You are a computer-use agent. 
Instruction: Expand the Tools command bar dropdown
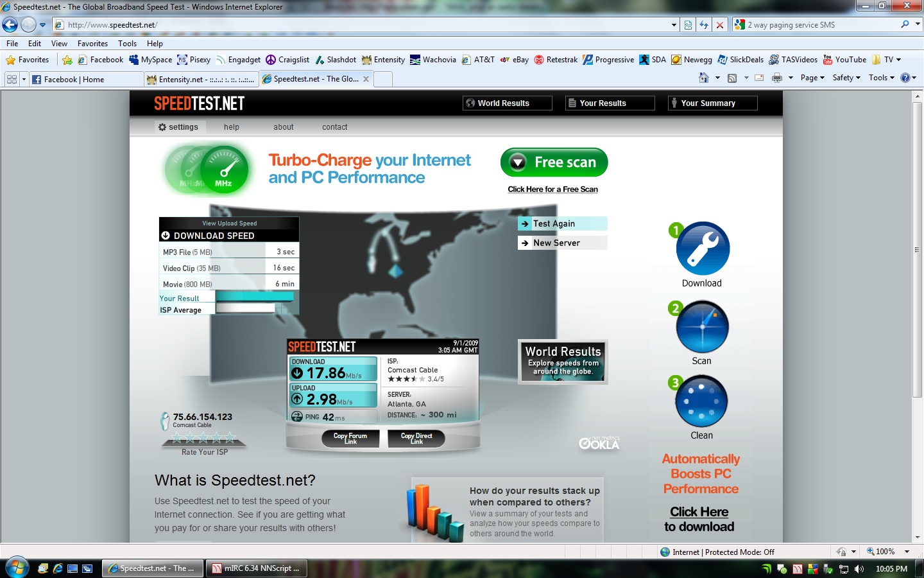(882, 78)
